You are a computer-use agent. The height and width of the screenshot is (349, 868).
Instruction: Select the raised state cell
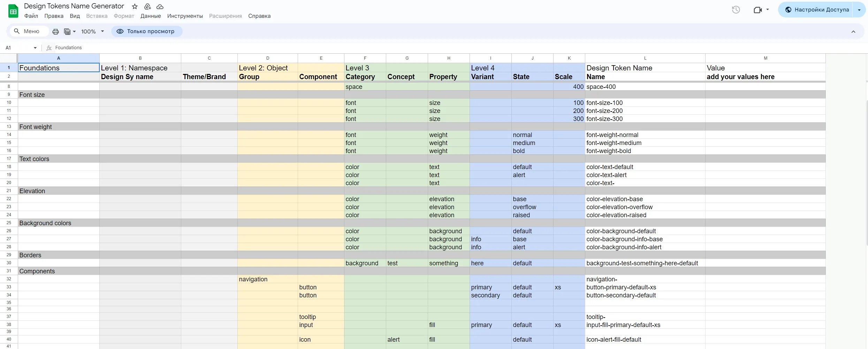(532, 215)
